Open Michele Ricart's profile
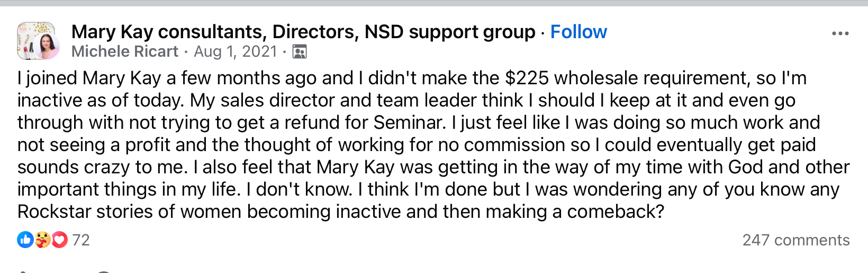 [125, 51]
